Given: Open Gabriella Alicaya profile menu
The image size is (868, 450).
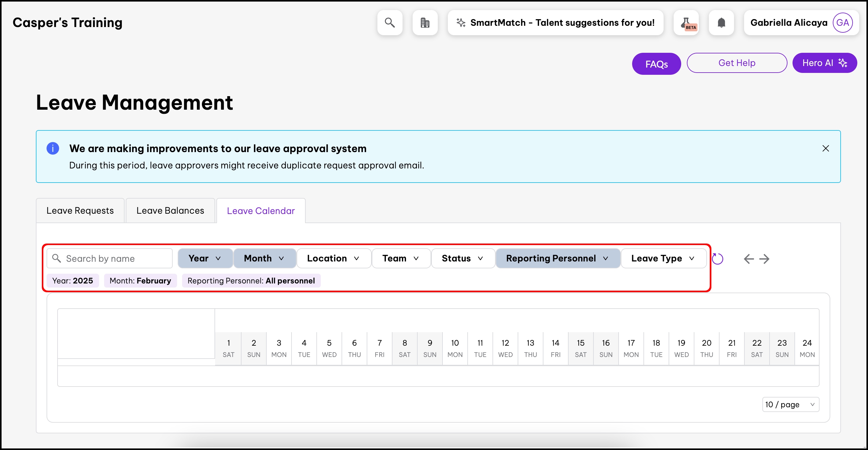Looking at the screenshot, I should (x=801, y=23).
